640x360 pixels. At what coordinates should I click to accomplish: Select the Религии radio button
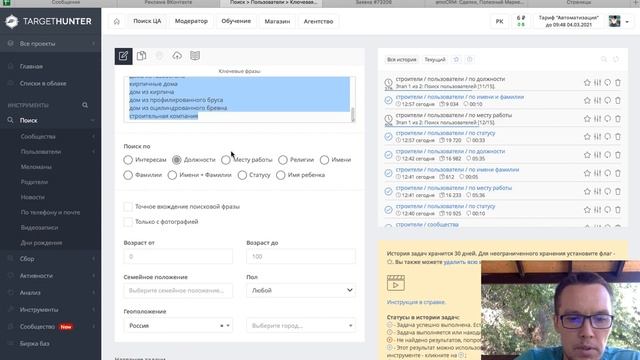coord(283,160)
